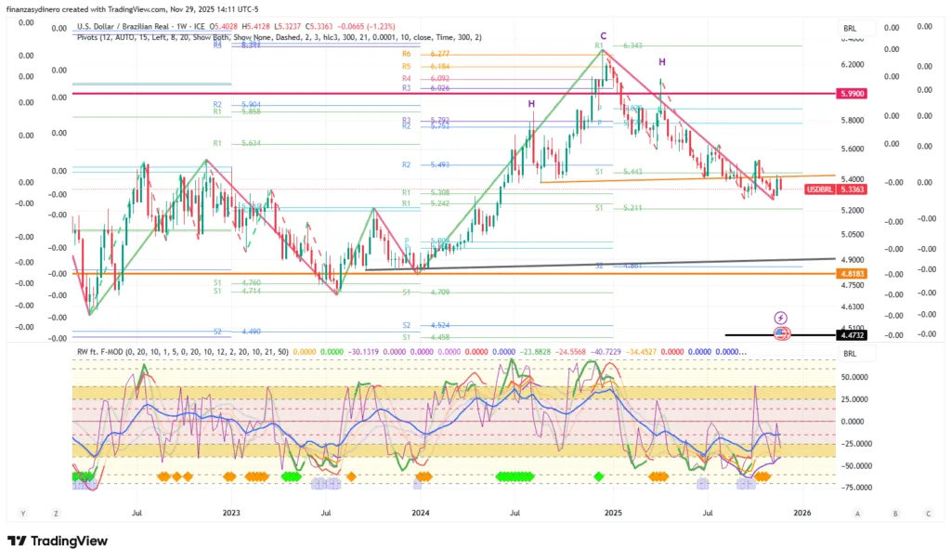Click the 5.9900 red horizontal line price label

pyautogui.click(x=853, y=94)
